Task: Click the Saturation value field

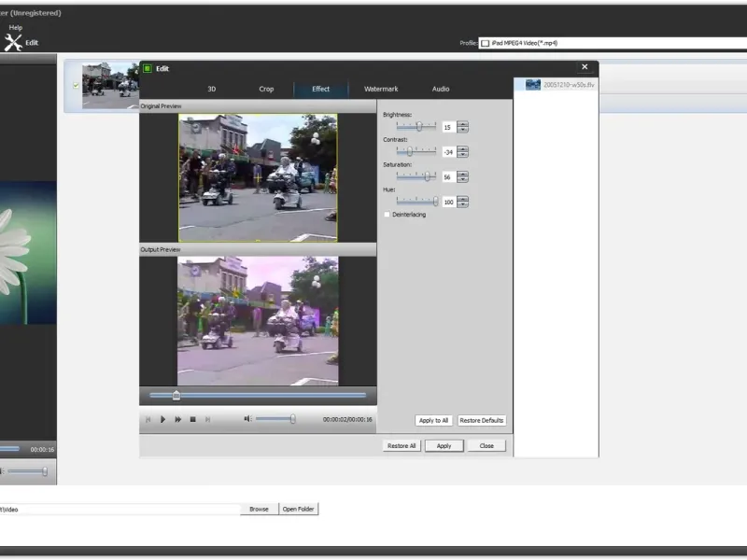Action: [448, 177]
